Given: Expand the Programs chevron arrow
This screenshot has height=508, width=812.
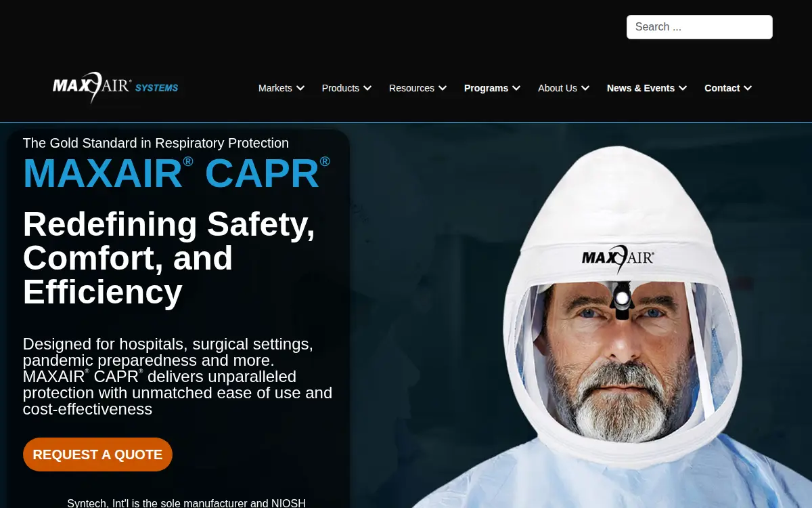Looking at the screenshot, I should point(516,88).
